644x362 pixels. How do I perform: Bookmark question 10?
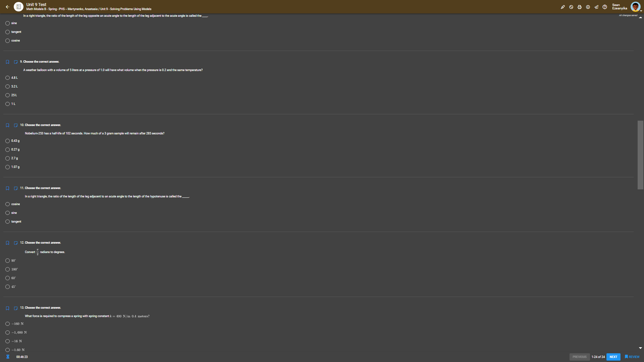(7, 125)
